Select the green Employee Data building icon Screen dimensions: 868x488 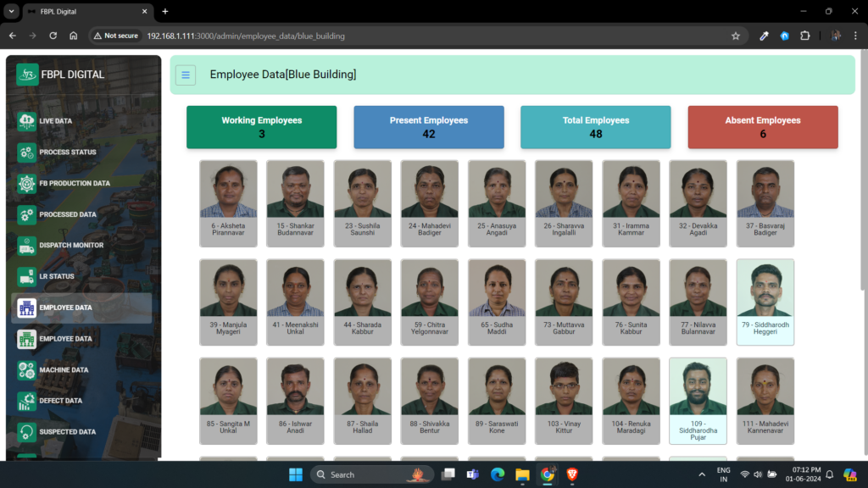tap(26, 339)
